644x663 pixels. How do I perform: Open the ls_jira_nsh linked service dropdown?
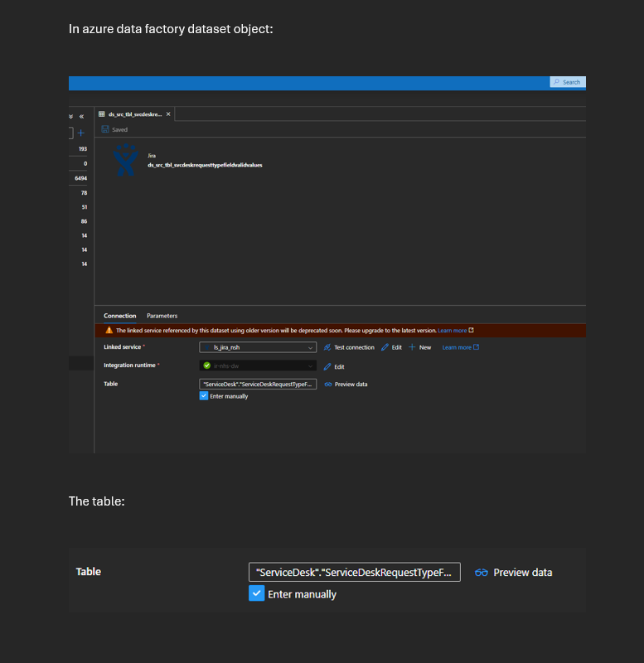tap(258, 347)
